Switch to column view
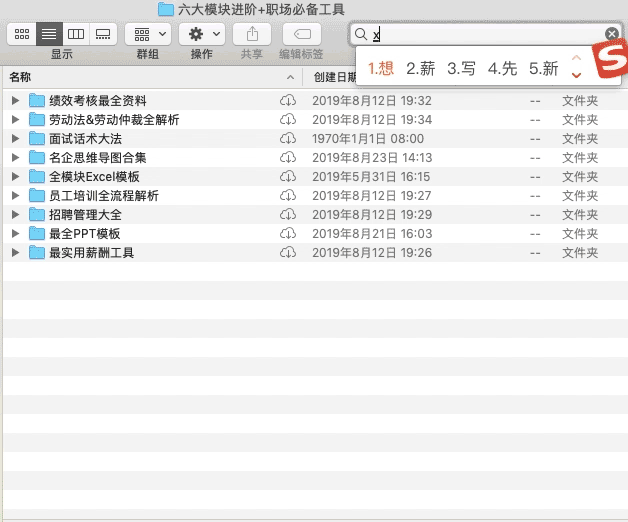Viewport: 628px width, 522px height. (x=76, y=34)
